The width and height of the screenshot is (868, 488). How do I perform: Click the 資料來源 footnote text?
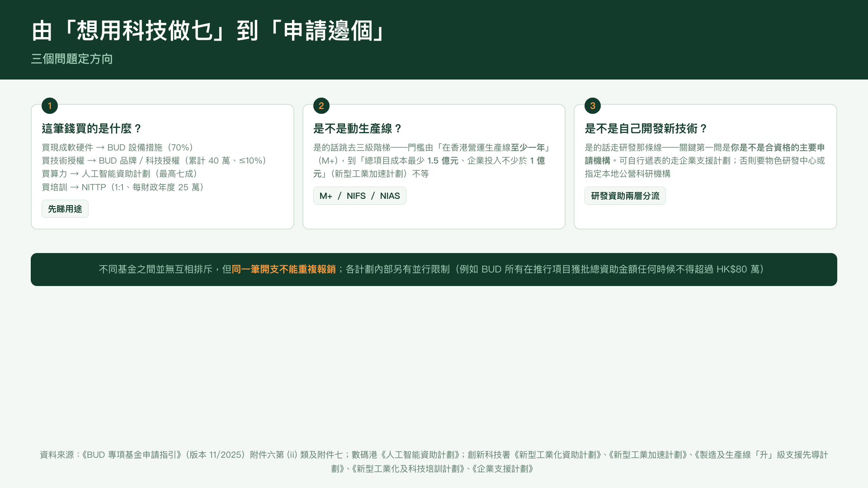click(434, 461)
